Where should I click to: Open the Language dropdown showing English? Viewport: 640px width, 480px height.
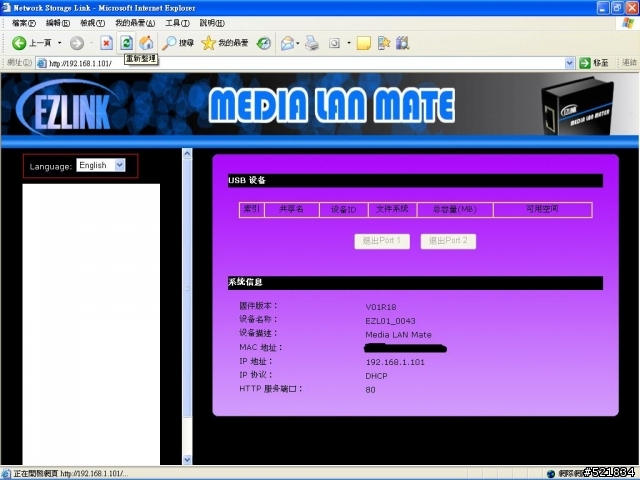pos(101,165)
